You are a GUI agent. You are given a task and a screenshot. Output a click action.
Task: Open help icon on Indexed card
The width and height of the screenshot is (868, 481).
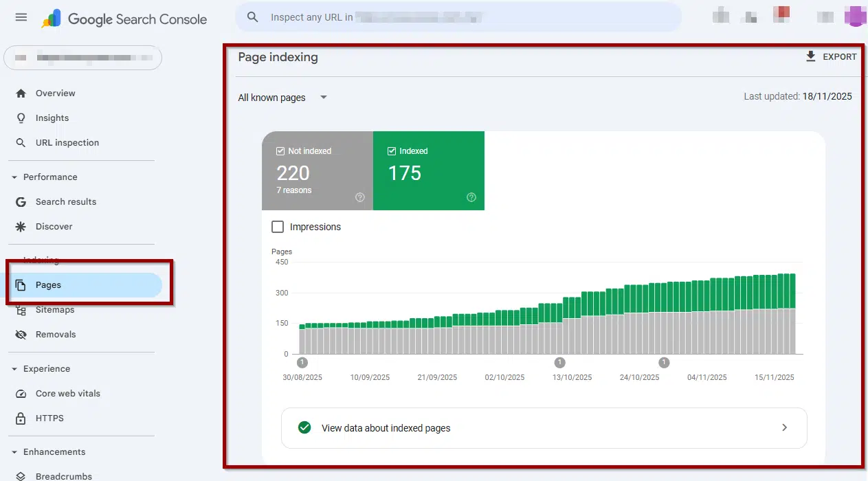[x=471, y=197]
